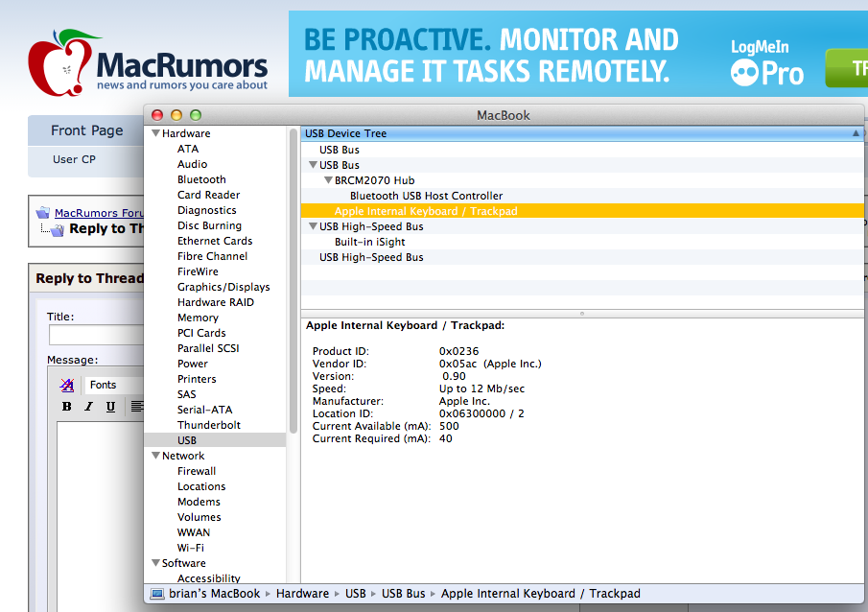The height and width of the screenshot is (612, 868).
Task: Click the sidebar vertical scrollbar
Action: pos(293,280)
